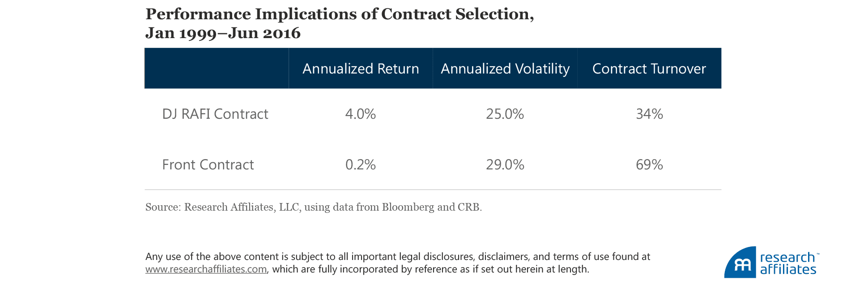Click the Research Affiliates logo icon

point(741,263)
